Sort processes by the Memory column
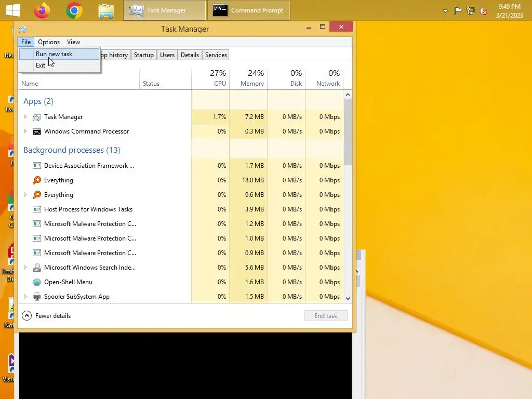The image size is (532, 399). pyautogui.click(x=249, y=79)
